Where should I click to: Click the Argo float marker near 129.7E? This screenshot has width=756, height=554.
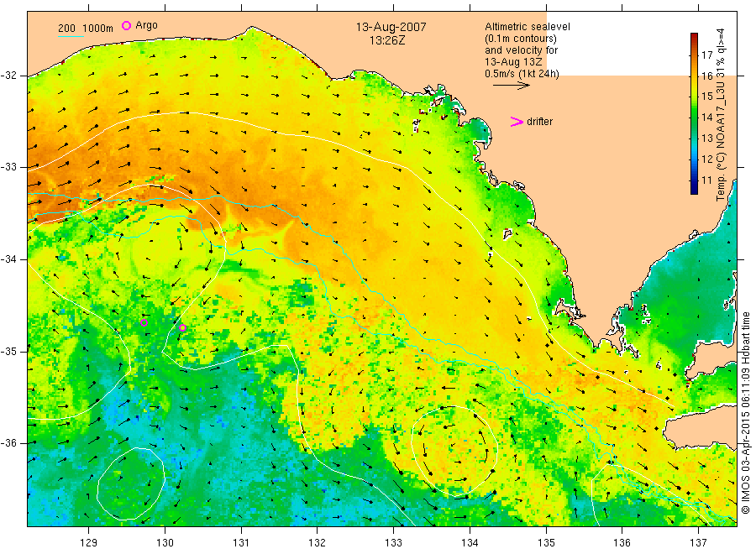pyautogui.click(x=144, y=323)
